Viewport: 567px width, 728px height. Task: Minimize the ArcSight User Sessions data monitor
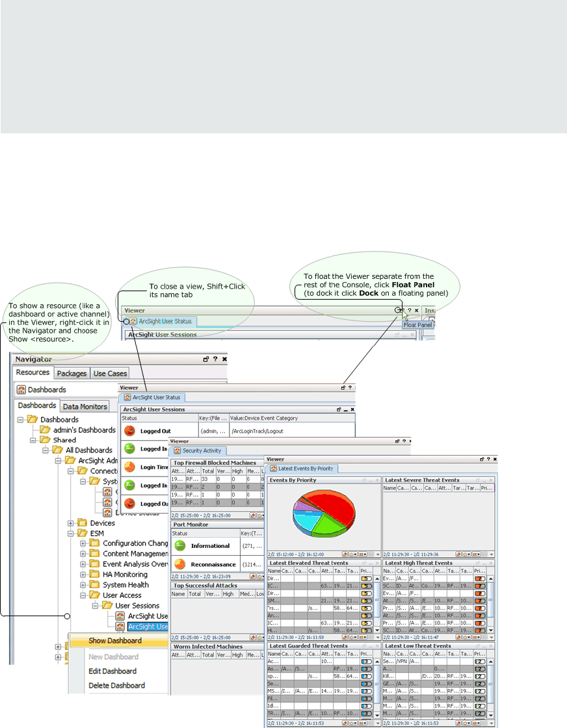coord(345,409)
